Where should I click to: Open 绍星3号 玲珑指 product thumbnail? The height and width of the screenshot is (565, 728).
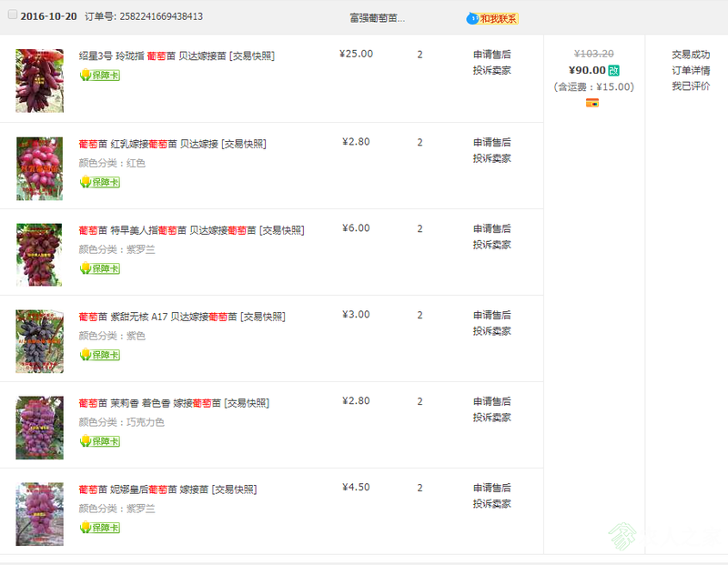coord(39,81)
